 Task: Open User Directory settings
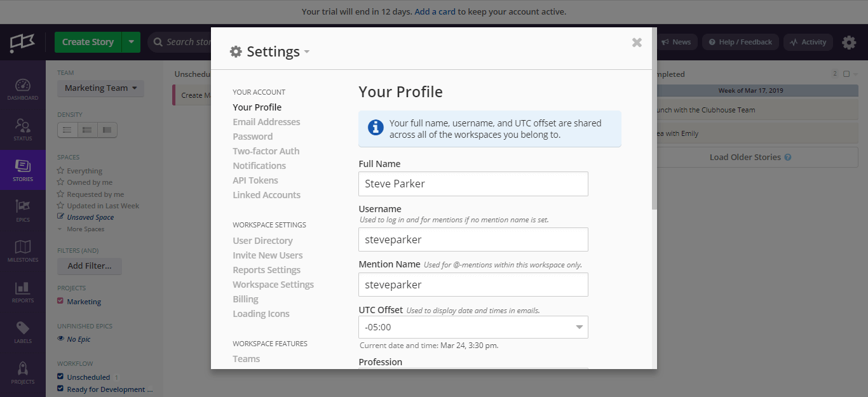pyautogui.click(x=263, y=241)
